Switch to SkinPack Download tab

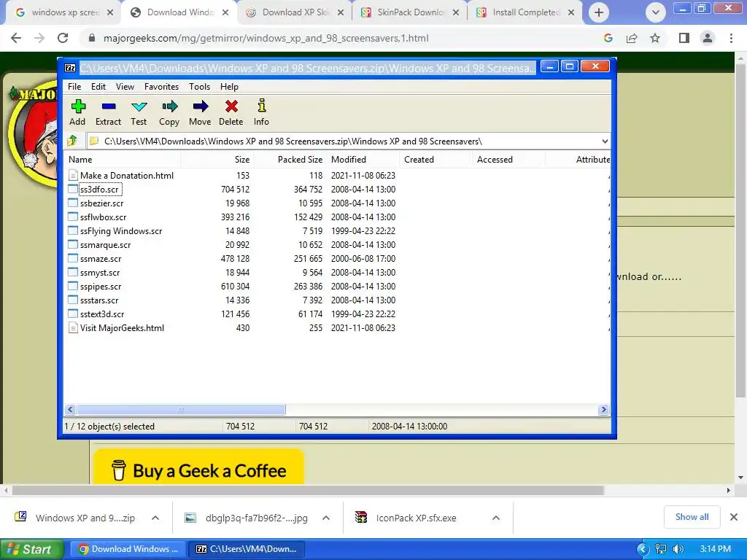coord(410,12)
